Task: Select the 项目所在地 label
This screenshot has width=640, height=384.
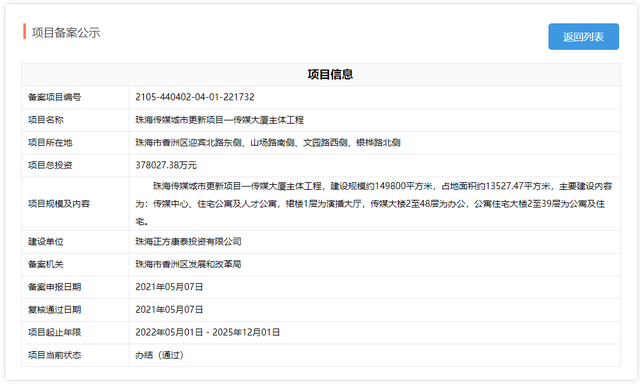Action: point(50,143)
